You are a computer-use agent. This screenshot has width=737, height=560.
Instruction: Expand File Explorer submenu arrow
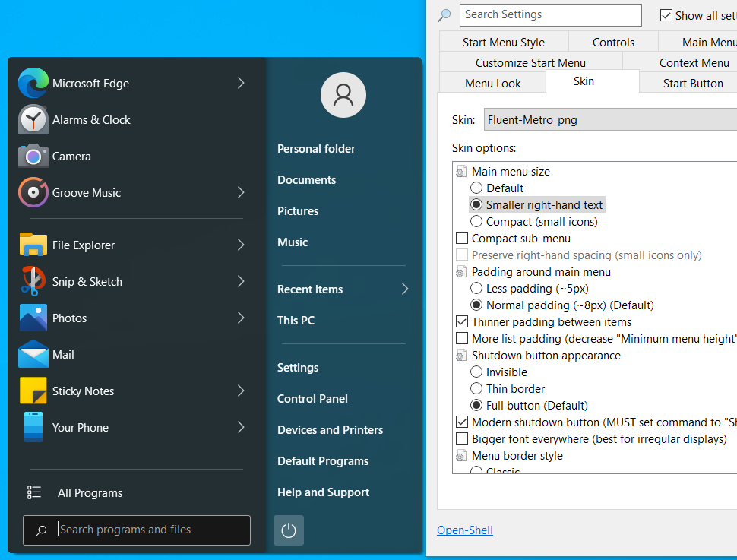(x=241, y=245)
